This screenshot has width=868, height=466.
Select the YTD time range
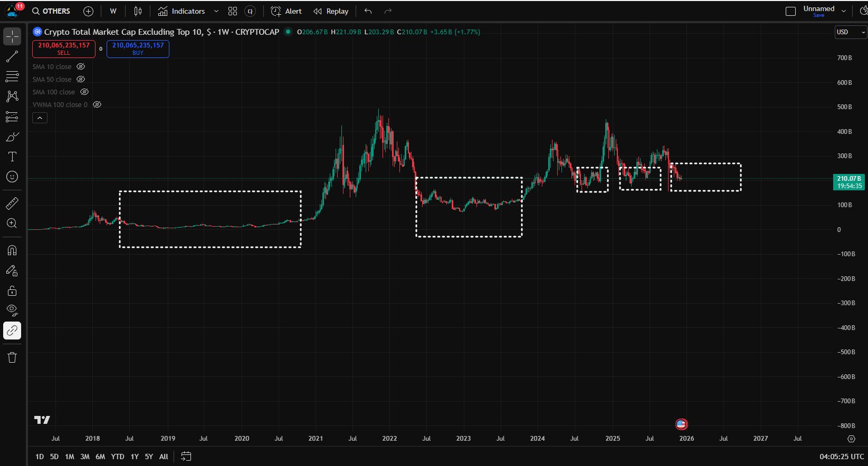118,457
